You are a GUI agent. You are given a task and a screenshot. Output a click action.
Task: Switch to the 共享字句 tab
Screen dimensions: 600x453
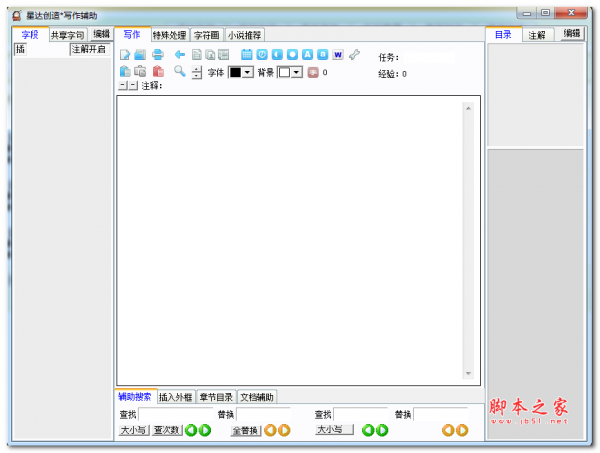click(68, 35)
